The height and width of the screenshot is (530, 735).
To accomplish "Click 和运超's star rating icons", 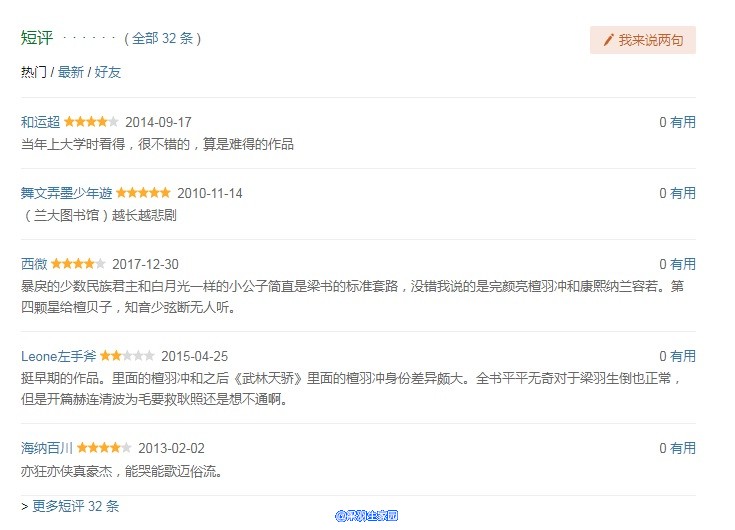I will point(91,122).
